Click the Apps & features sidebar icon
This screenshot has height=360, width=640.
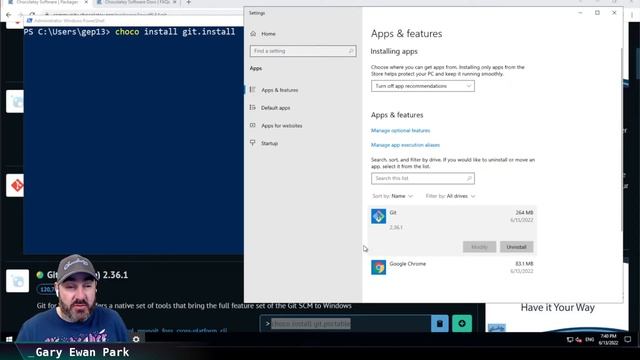[x=253, y=90]
